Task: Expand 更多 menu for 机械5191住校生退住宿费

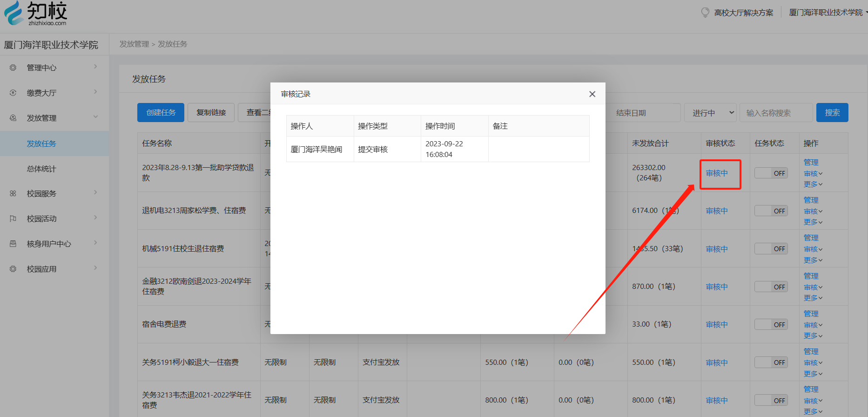Action: tap(813, 260)
